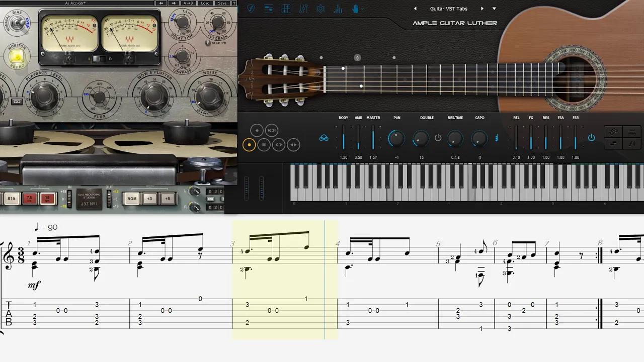Click the left-right arrows button in tab player
The image size is (644, 362).
click(293, 145)
